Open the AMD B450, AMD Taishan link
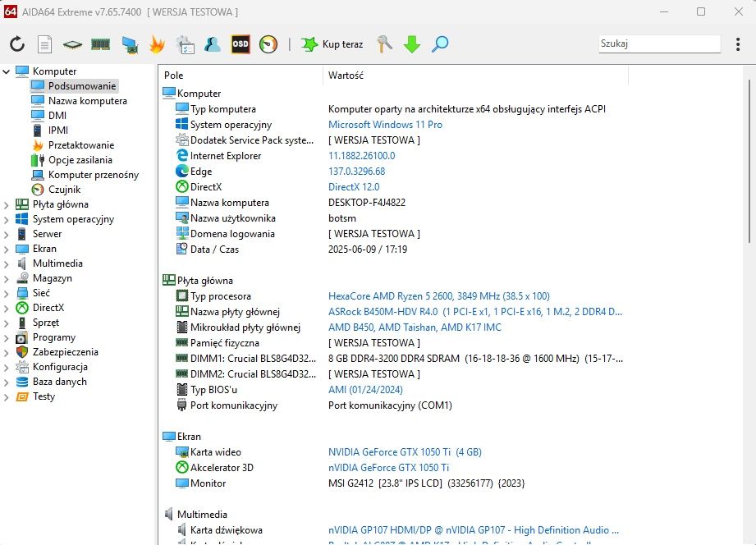The height and width of the screenshot is (545, 756). pyautogui.click(x=415, y=327)
